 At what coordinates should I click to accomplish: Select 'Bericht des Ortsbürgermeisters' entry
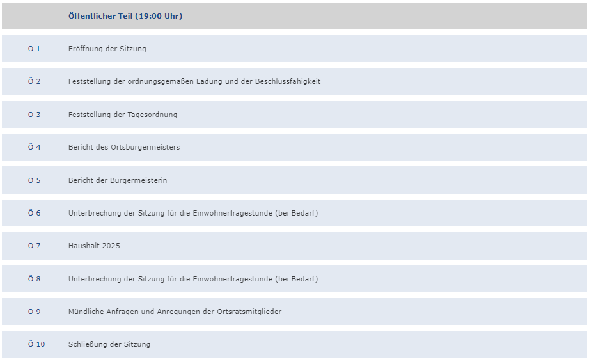[124, 147]
